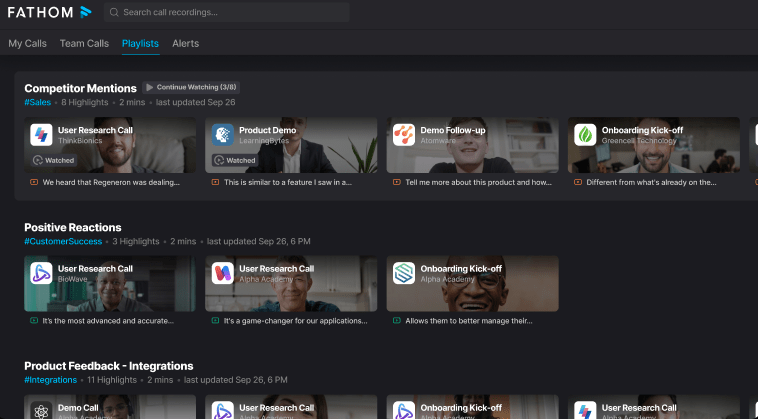Viewport: 758px width, 419px height.
Task: Select the Playlists tab
Action: [x=140, y=43]
